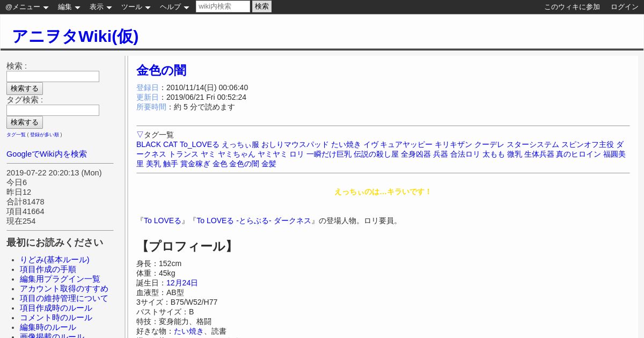Select the 合計81478 counter text
Viewport: 644px width, 338px height.
click(25, 202)
